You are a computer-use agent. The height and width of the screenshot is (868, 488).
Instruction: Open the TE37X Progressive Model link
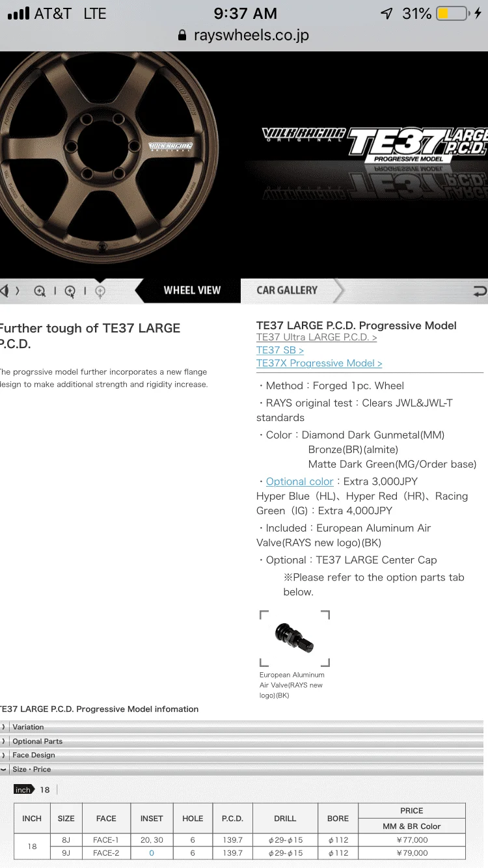tap(319, 363)
